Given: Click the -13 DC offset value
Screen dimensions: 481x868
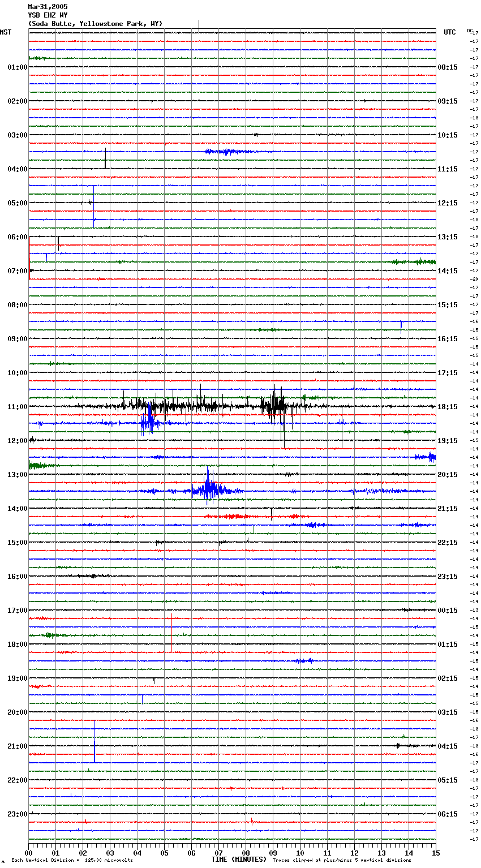Looking at the screenshot, I should [x=475, y=610].
